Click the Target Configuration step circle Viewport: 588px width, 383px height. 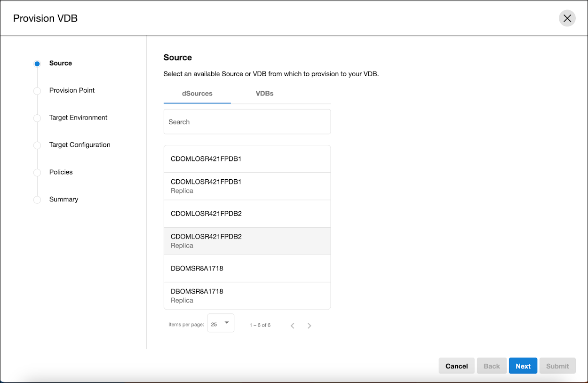37,145
